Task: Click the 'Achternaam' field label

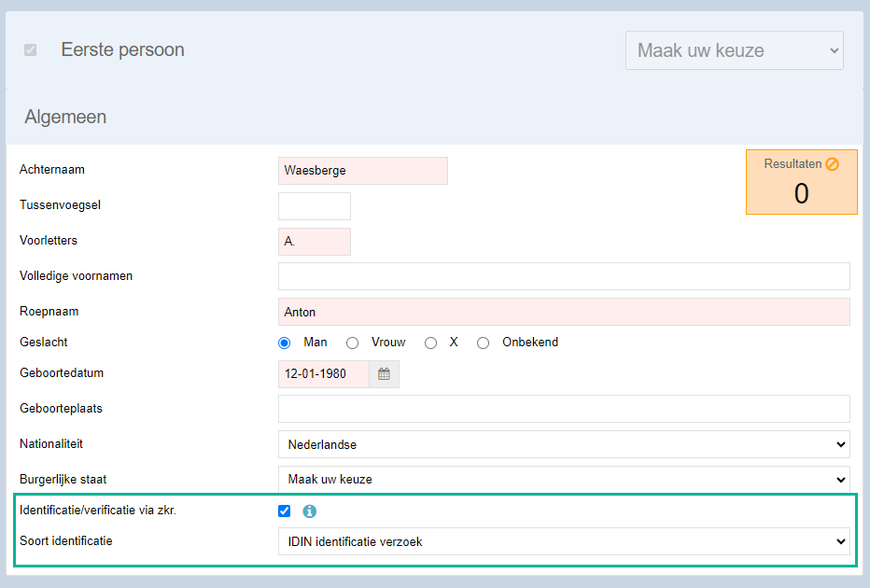Action: pyautogui.click(x=52, y=170)
